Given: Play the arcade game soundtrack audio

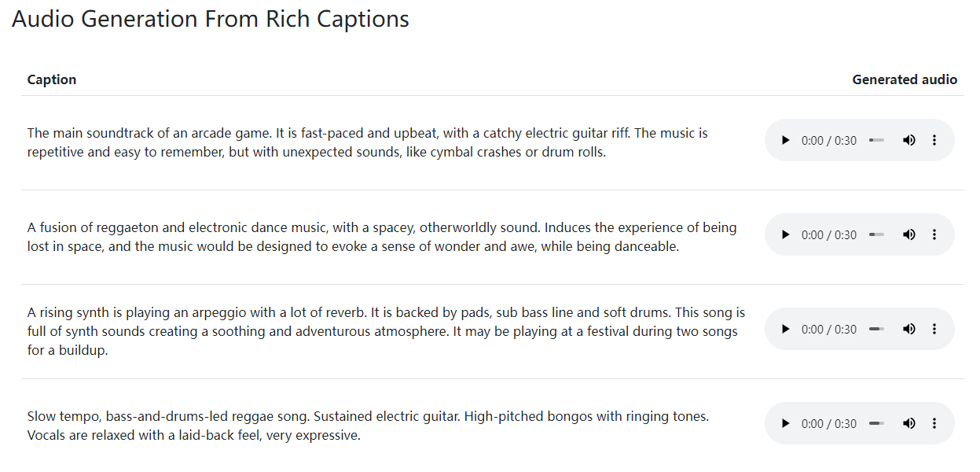Looking at the screenshot, I should [785, 140].
